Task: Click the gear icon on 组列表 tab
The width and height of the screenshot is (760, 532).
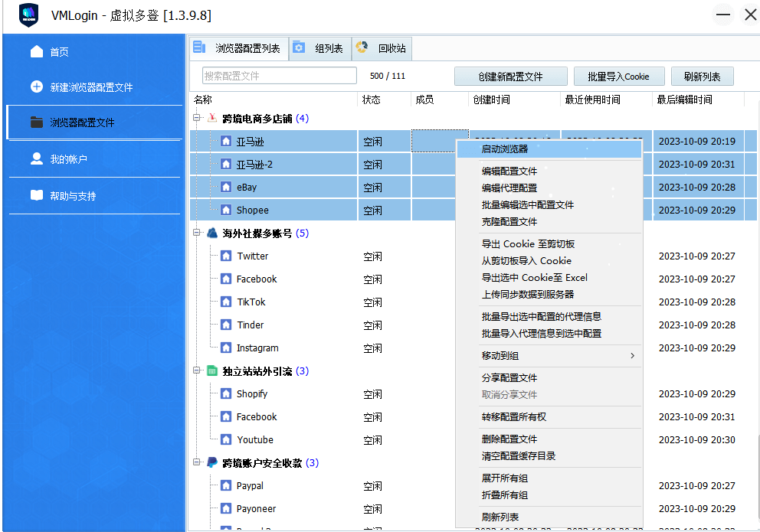Action: [299, 47]
